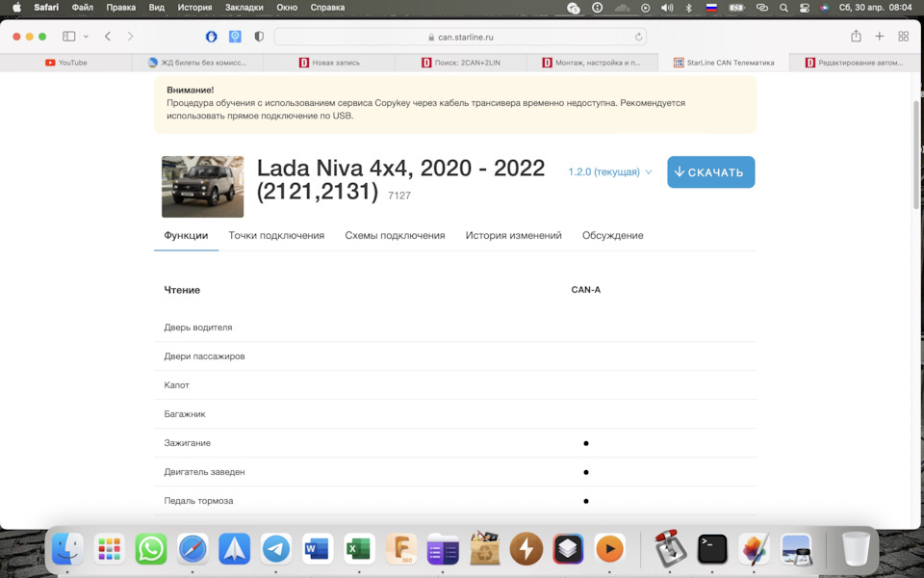Click the СКАЧАТЬ download button
This screenshot has width=924, height=578.
click(x=710, y=172)
